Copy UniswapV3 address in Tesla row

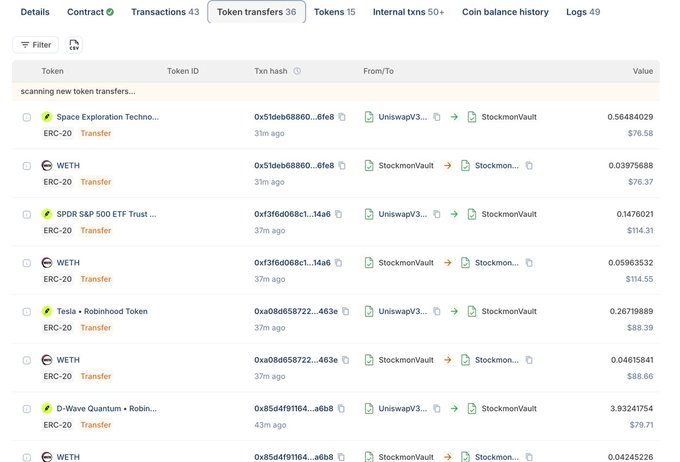[x=437, y=311]
